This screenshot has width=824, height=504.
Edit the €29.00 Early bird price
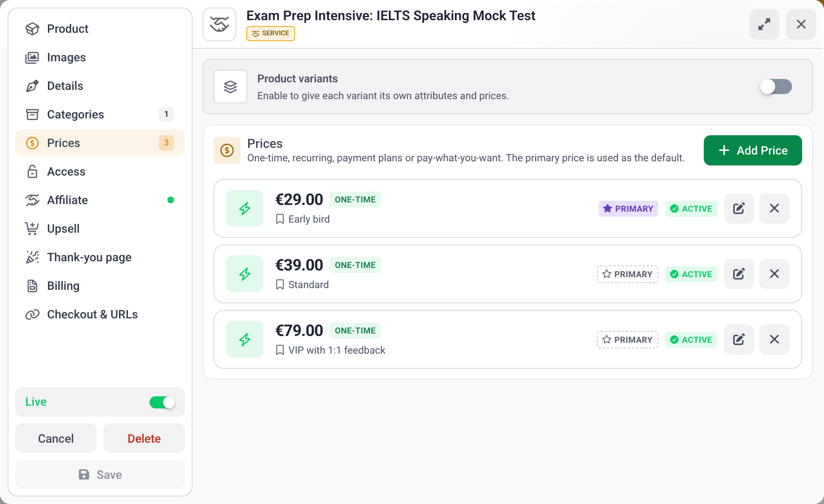click(739, 208)
